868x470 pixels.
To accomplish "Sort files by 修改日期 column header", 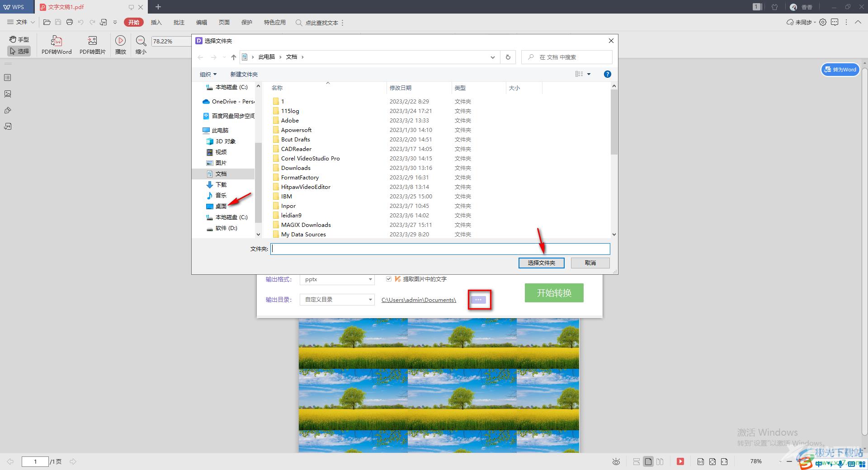I will pos(401,88).
